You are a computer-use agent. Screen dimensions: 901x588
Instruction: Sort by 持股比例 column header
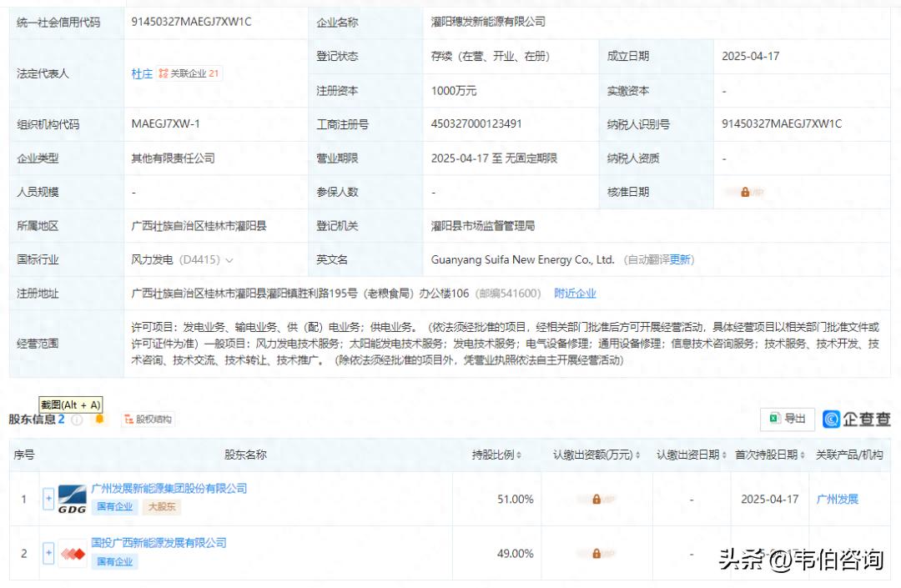tap(496, 455)
